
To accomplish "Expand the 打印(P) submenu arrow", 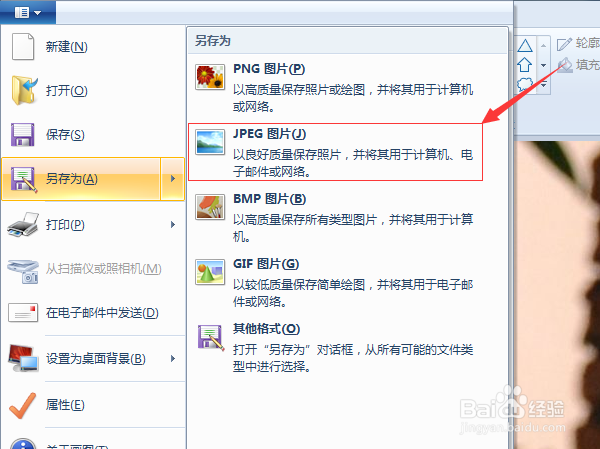I will click(x=173, y=225).
